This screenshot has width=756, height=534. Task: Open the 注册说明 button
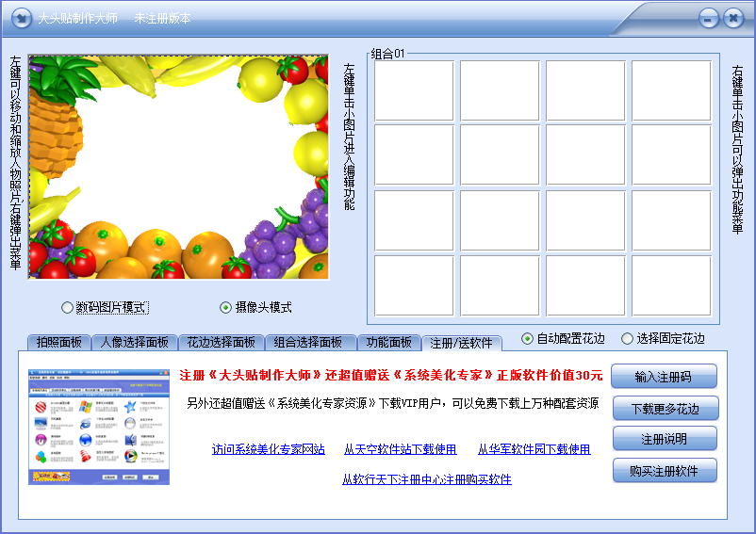click(665, 439)
